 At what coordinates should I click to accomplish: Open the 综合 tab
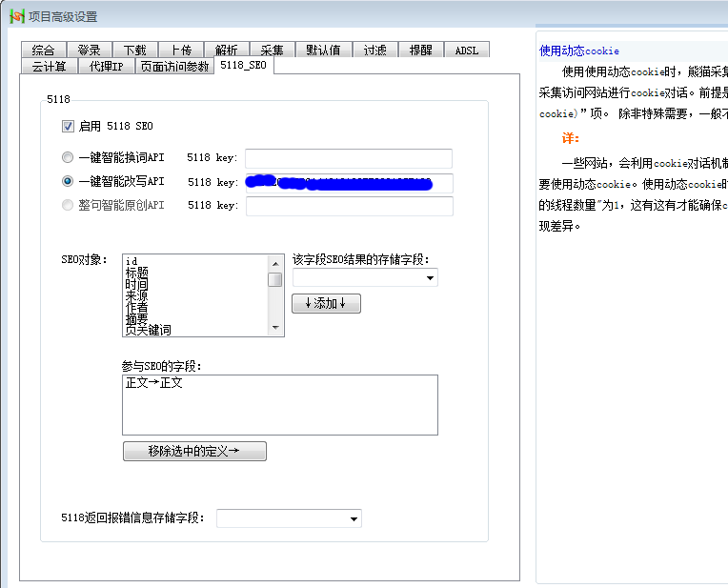point(44,50)
